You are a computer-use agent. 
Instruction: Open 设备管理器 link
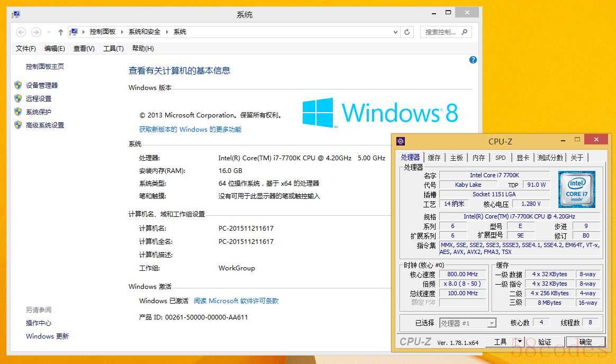[x=42, y=85]
